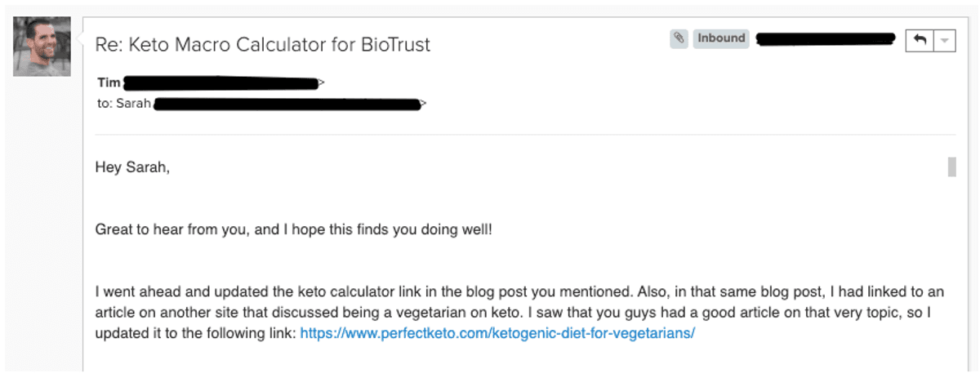
Task: Click the sender name Tim
Action: [108, 83]
